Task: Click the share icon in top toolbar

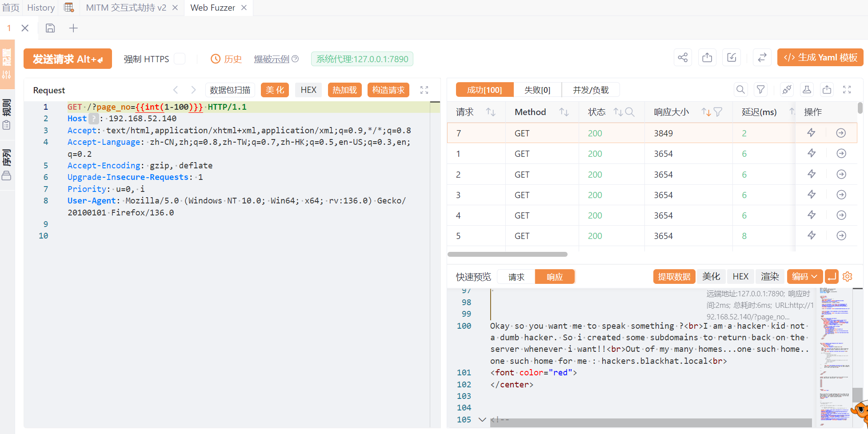Action: click(x=683, y=58)
